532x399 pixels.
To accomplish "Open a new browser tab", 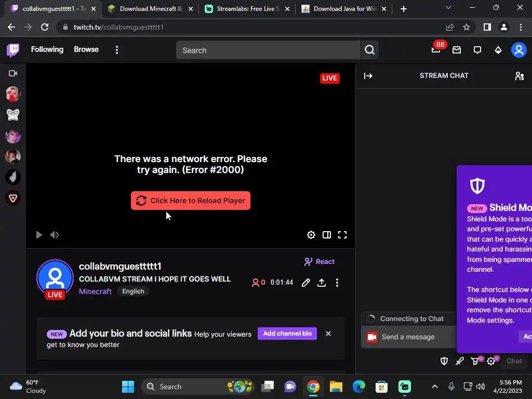I will pos(403,9).
